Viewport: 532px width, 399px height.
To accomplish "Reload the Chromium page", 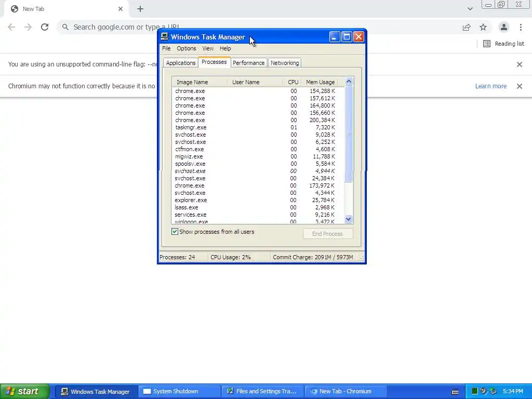I will click(x=45, y=27).
